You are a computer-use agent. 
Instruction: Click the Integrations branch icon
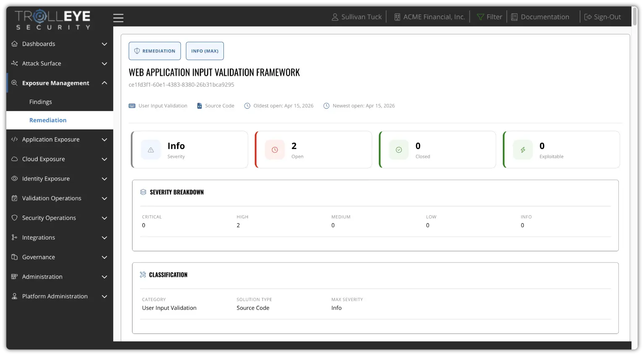14,237
